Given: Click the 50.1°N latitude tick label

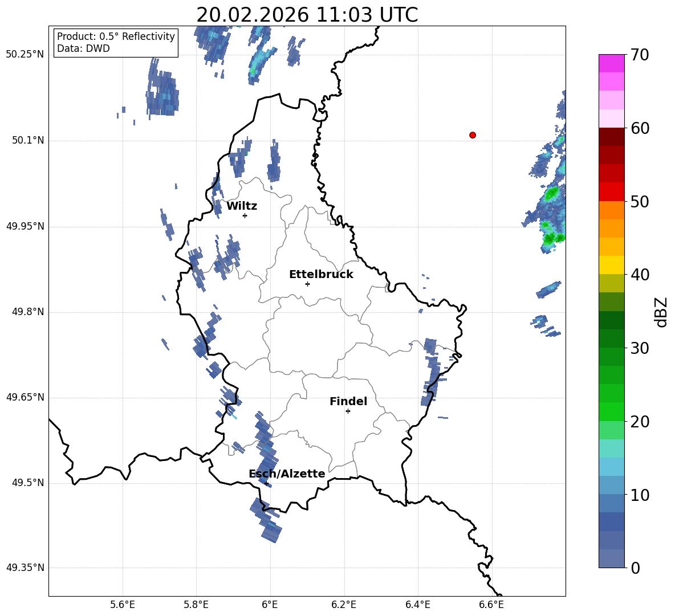Looking at the screenshot, I should click(25, 140).
